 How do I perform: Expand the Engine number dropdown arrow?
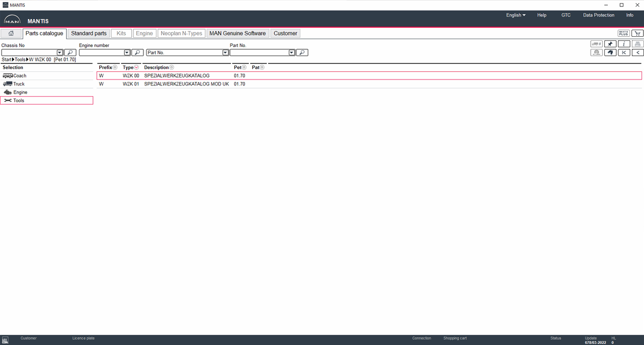(x=127, y=52)
